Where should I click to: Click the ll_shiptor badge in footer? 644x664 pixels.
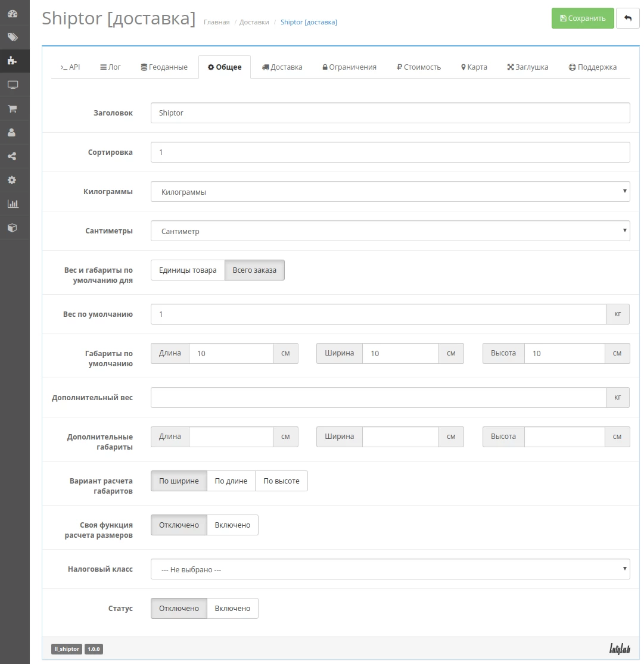67,649
